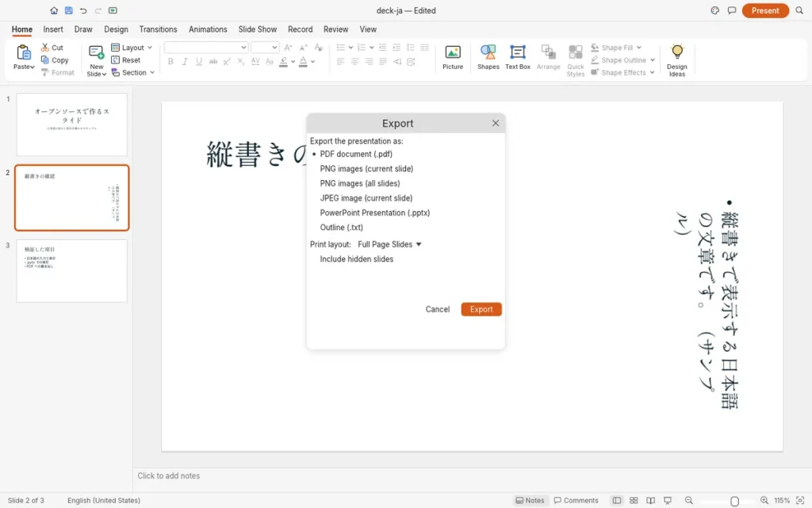
Task: Switch to reading view icon in status bar
Action: 650,500
